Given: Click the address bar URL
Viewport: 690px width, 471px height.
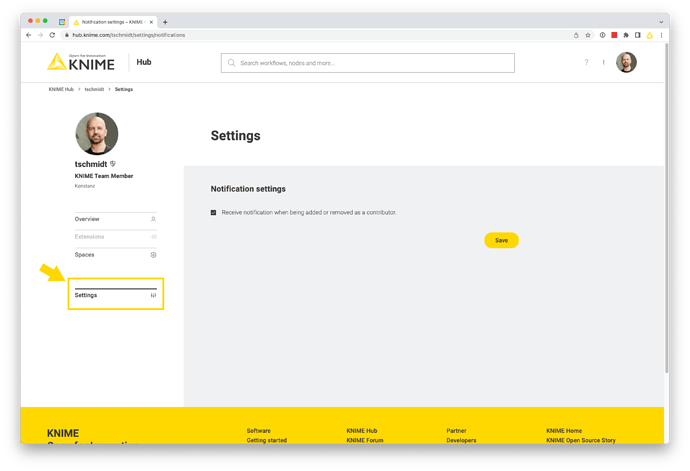Looking at the screenshot, I should point(128,35).
